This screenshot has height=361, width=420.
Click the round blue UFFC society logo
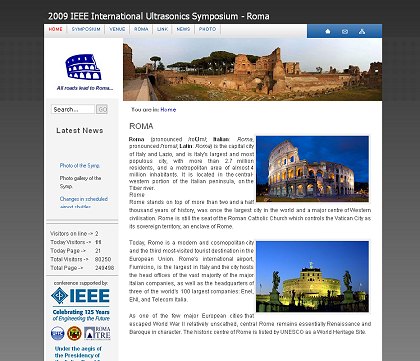pyautogui.click(x=58, y=333)
